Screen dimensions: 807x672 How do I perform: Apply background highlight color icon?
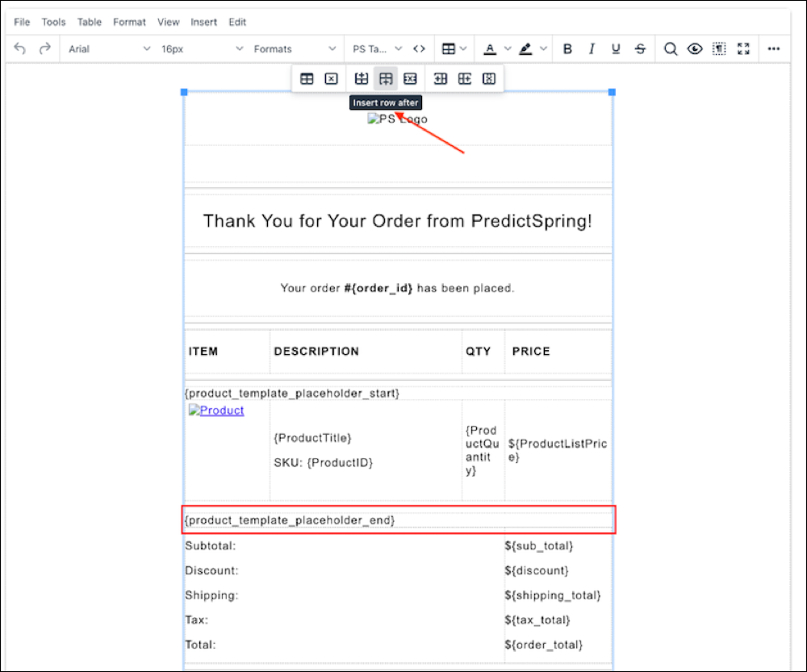tap(525, 49)
